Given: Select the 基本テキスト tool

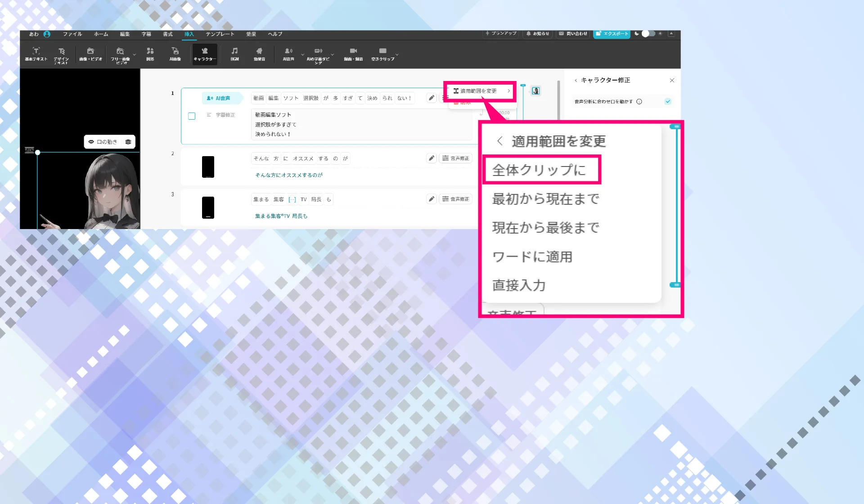Looking at the screenshot, I should pos(36,54).
